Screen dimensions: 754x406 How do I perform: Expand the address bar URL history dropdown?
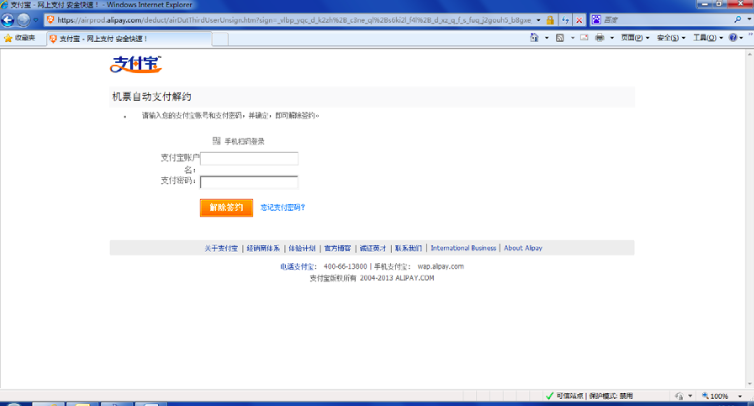click(x=538, y=20)
